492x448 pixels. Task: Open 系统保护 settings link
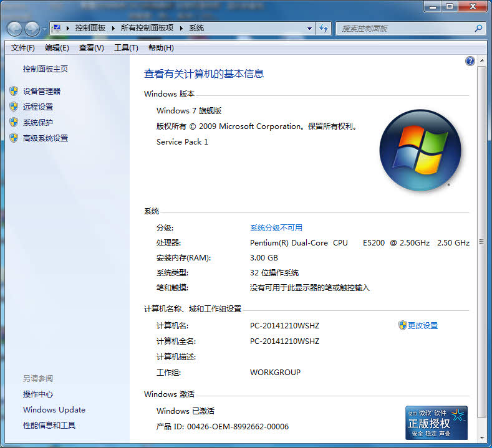(x=38, y=122)
